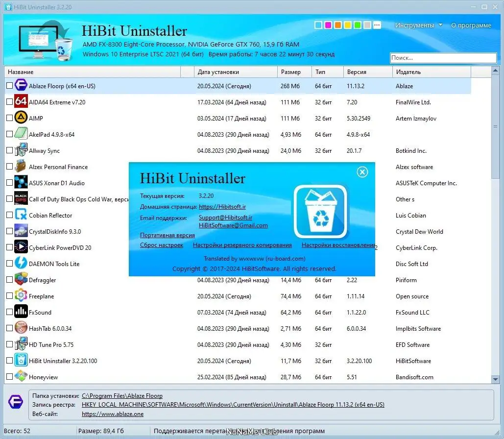Click the Call of Duty Black Ops icon
Image resolution: width=504 pixels, height=439 pixels.
(x=21, y=199)
